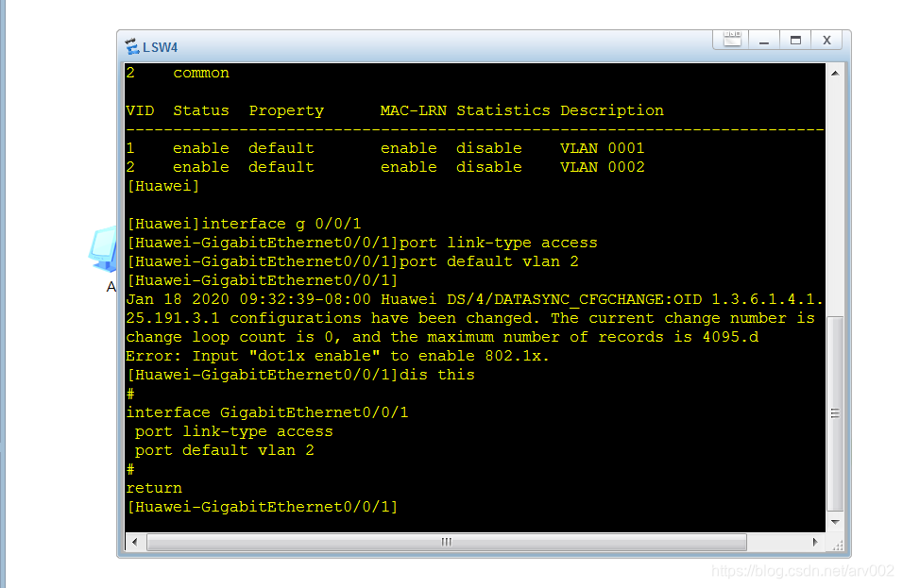
Task: Click the 'MAC-LRN' column header text
Action: click(x=413, y=110)
